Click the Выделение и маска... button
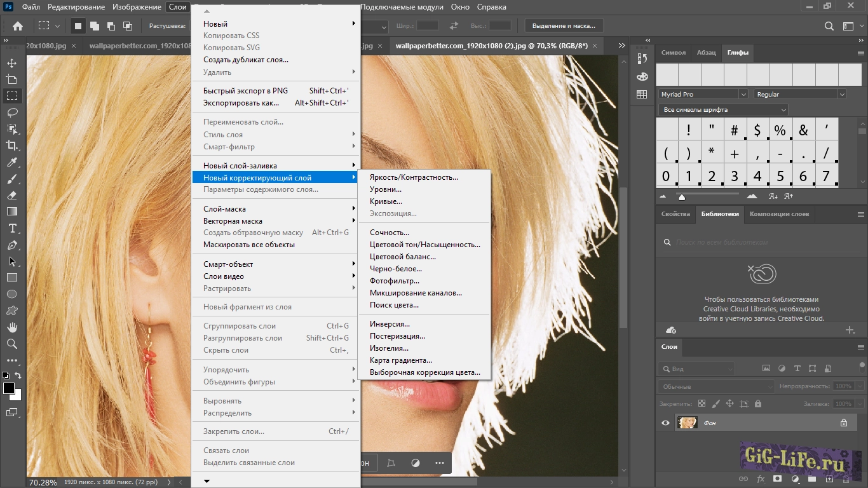Image resolution: width=868 pixels, height=488 pixels. 564,26
